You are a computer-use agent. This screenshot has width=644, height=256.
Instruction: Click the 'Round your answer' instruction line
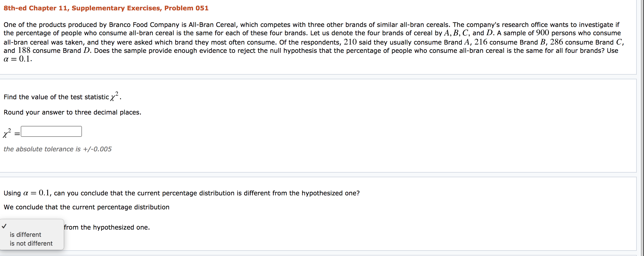72,112
